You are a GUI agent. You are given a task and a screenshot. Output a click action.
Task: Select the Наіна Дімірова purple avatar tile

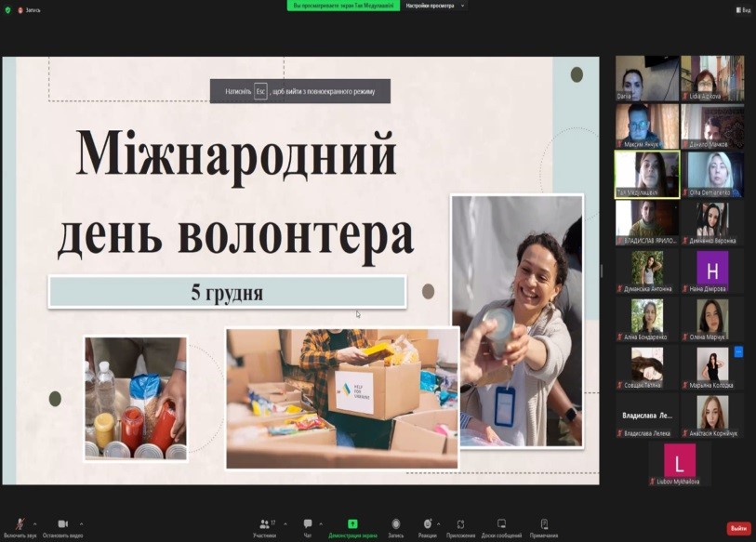pyautogui.click(x=712, y=271)
